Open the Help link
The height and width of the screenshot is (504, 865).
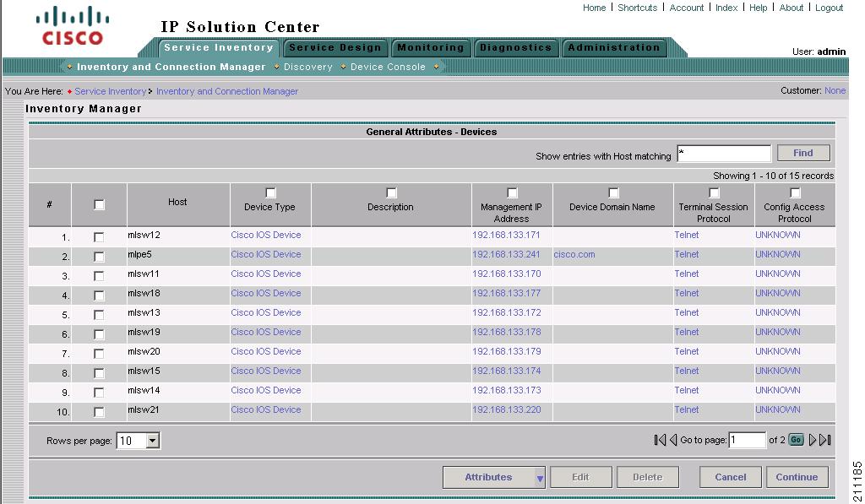point(758,8)
